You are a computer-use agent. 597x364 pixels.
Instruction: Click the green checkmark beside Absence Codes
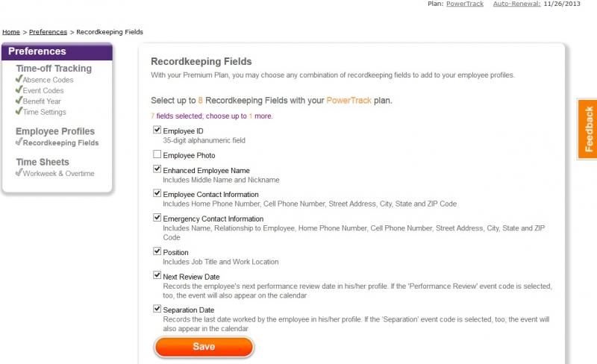point(19,79)
